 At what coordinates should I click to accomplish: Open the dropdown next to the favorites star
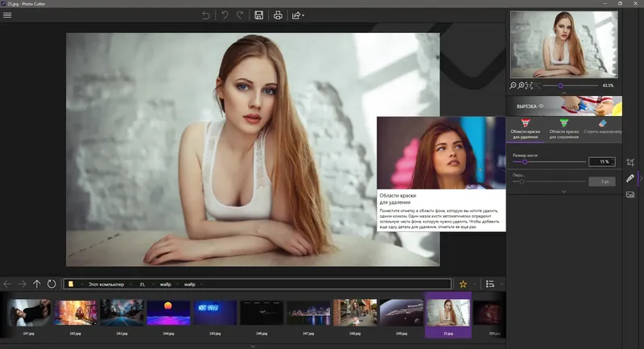point(475,285)
